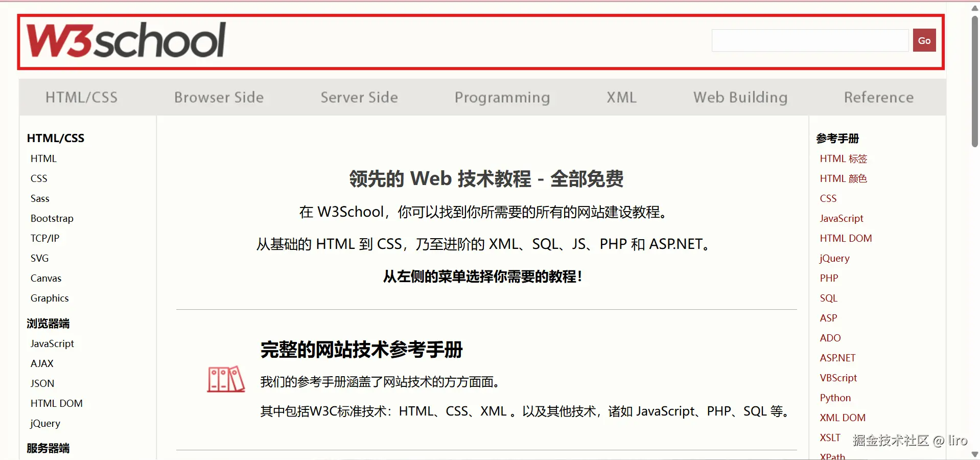Open the Reference navigation tab

[879, 97]
